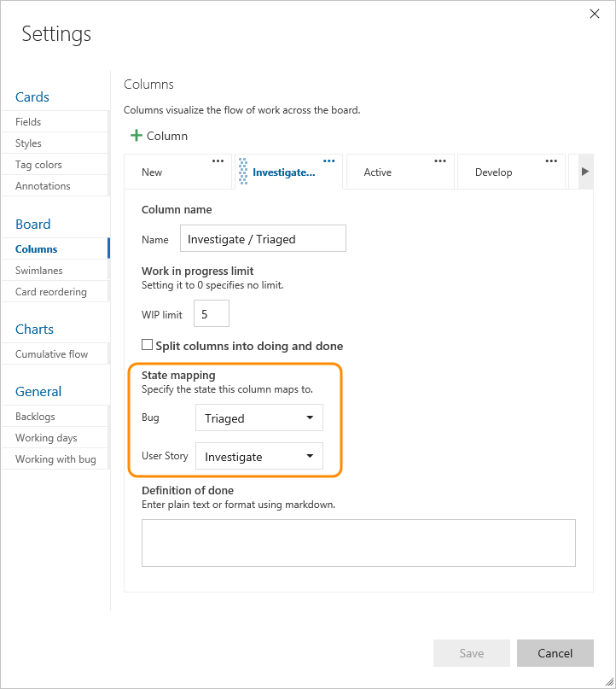
Task: Open ellipsis menu on Active column tab
Action: [440, 161]
